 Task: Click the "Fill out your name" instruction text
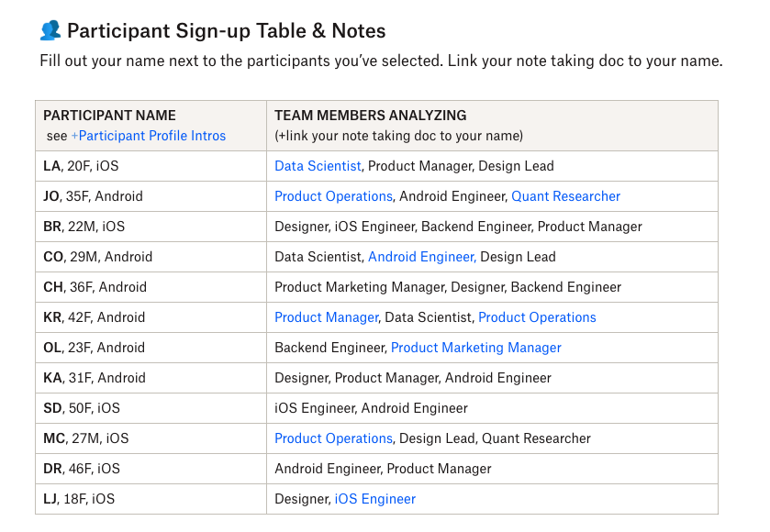coord(380,61)
